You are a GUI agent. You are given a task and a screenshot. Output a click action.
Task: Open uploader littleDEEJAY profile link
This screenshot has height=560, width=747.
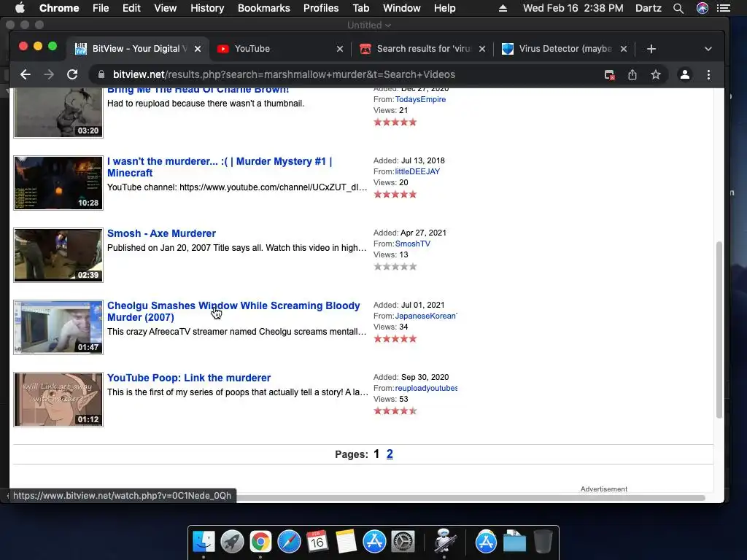[x=417, y=171]
